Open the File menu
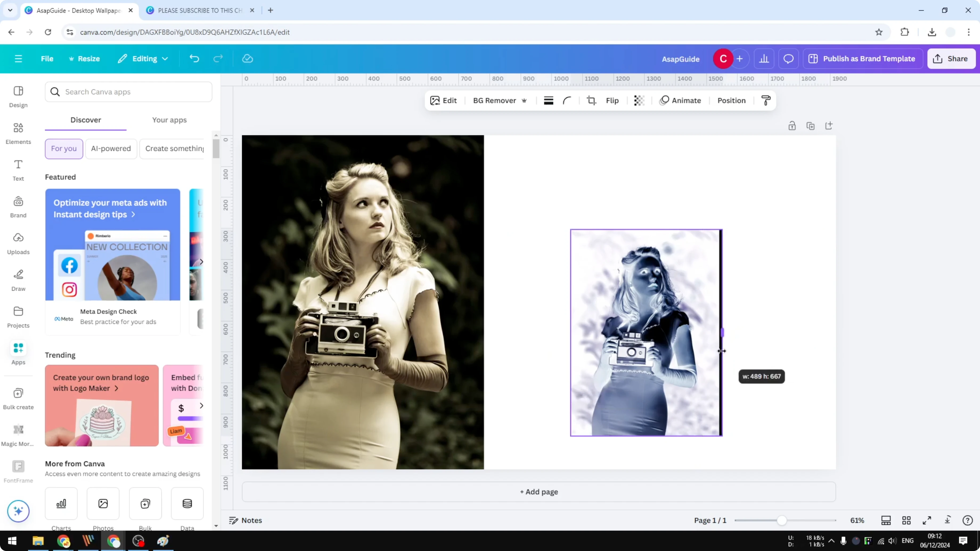 47,59
